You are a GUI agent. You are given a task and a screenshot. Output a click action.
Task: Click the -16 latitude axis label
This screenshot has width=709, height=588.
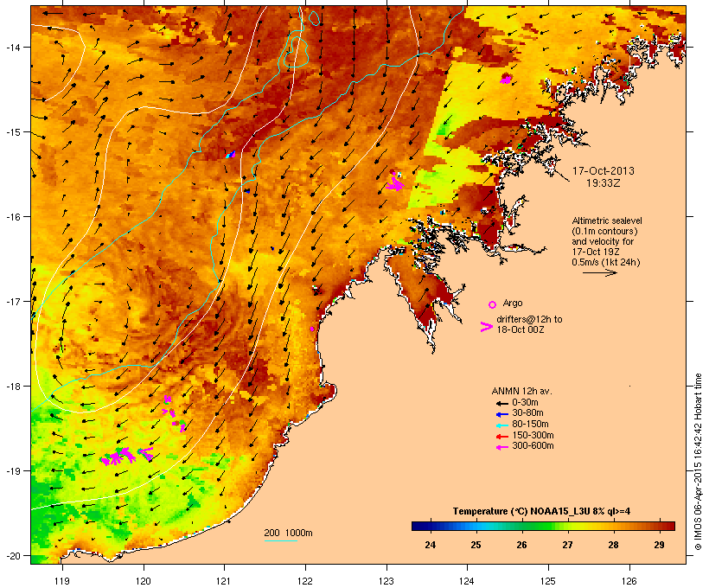(12, 217)
